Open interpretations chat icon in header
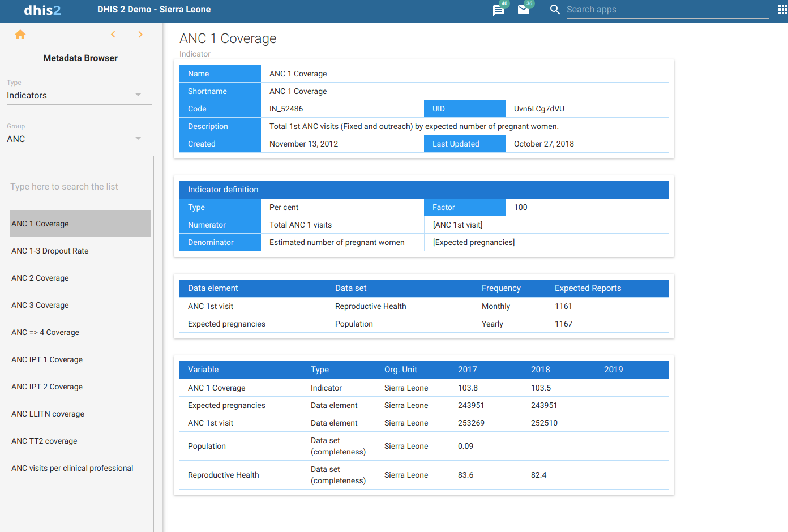Image resolution: width=788 pixels, height=532 pixels. [x=499, y=10]
